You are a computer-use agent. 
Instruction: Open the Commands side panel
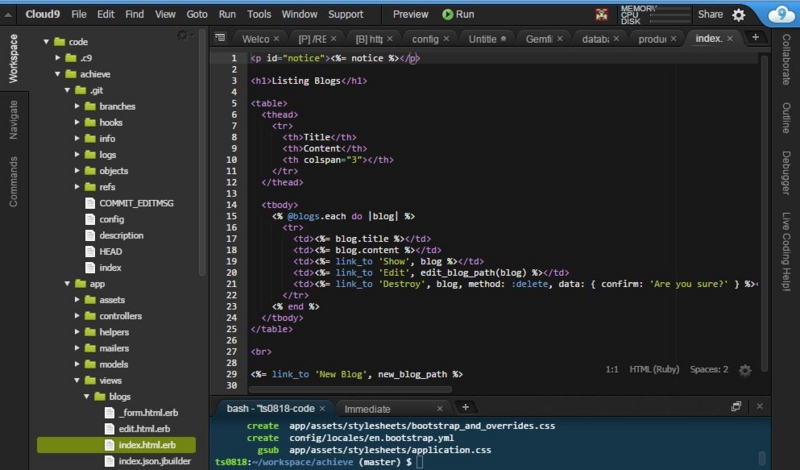(x=13, y=182)
